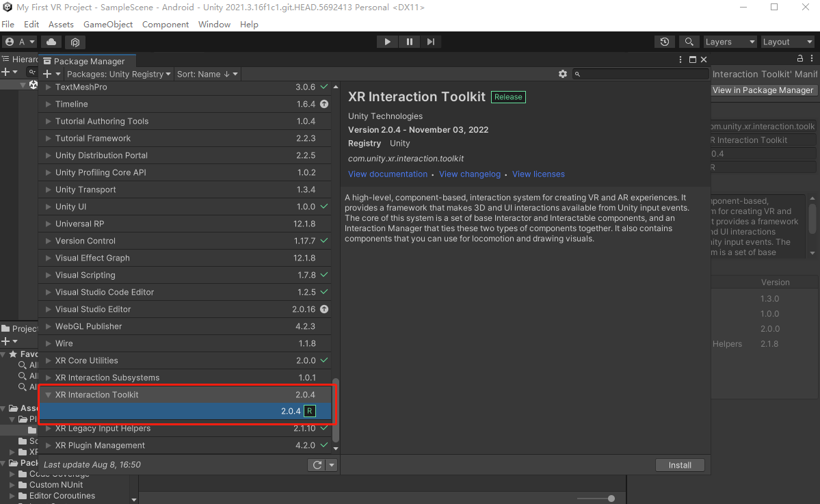Image resolution: width=820 pixels, height=504 pixels.
Task: Open the Window menu
Action: pos(214,24)
